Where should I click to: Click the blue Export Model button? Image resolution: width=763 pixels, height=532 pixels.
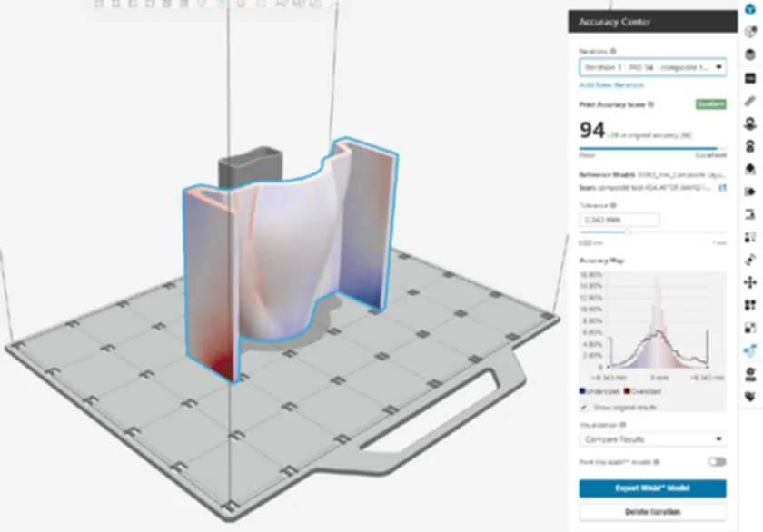pos(652,489)
